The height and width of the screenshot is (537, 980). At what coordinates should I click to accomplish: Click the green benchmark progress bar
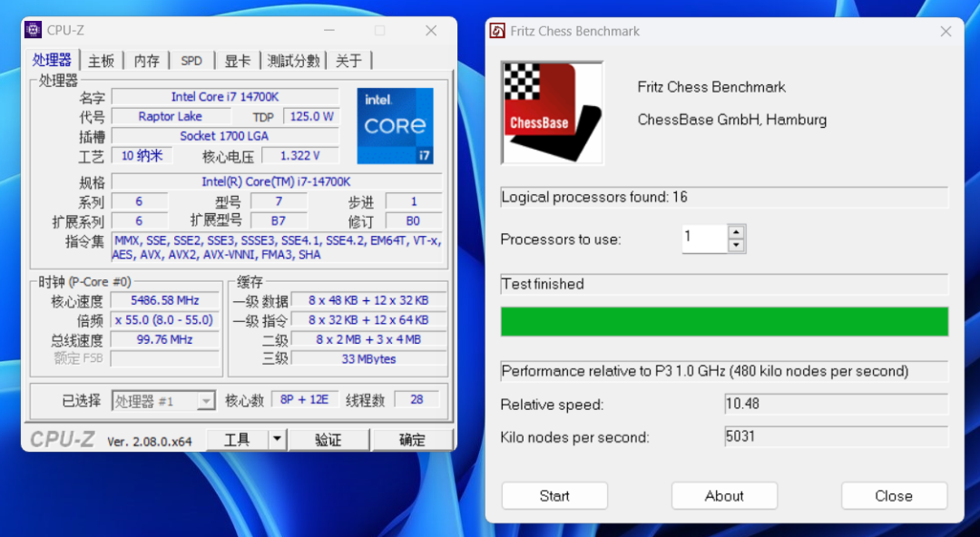click(724, 321)
